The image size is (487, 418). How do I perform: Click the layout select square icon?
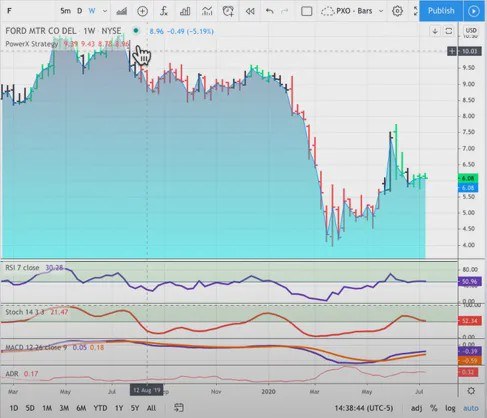pos(306,11)
